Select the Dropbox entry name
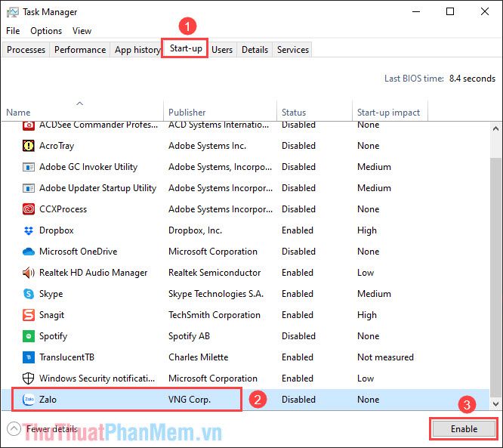Viewport: 503px width, 448px height. tap(57, 230)
